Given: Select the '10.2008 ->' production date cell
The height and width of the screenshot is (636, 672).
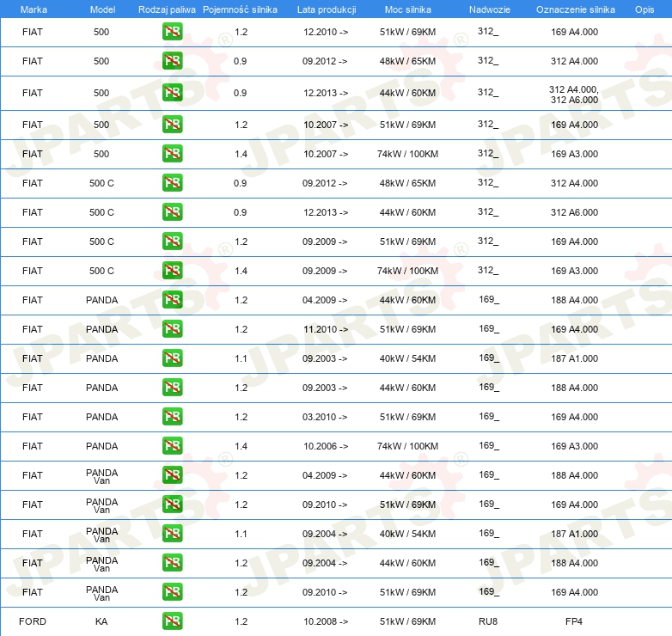Looking at the screenshot, I should click(326, 621).
